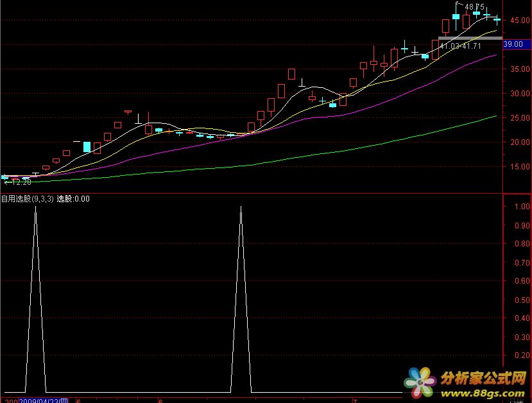The width and height of the screenshot is (532, 403).
Task: Click month marker 5 on time axis
Action: point(78,401)
